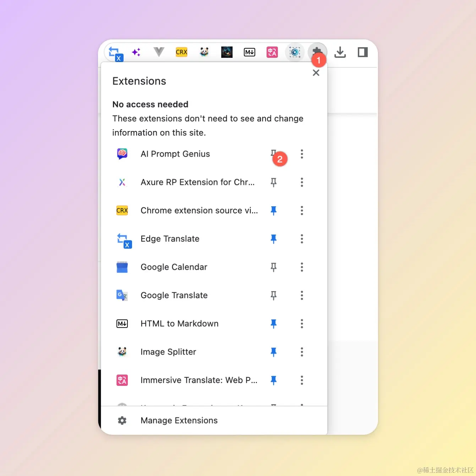
Task: Open more options for Chrome extension source viewer
Action: 302,210
